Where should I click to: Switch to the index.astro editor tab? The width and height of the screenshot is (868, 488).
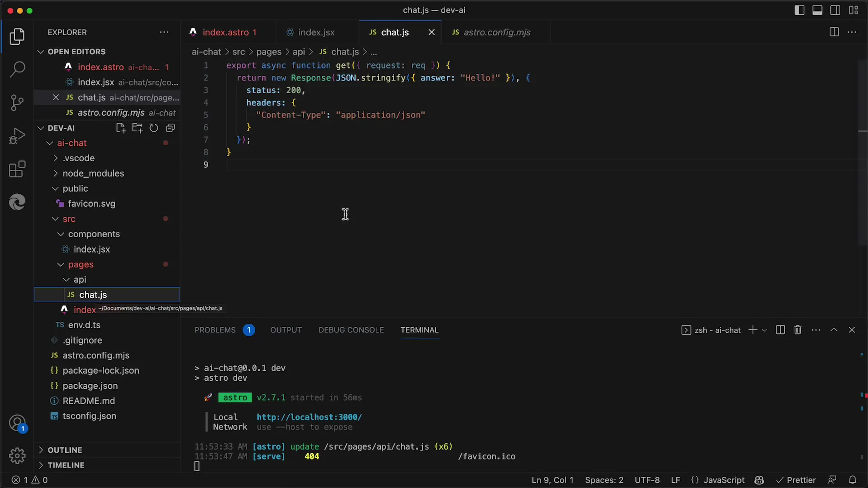(228, 32)
